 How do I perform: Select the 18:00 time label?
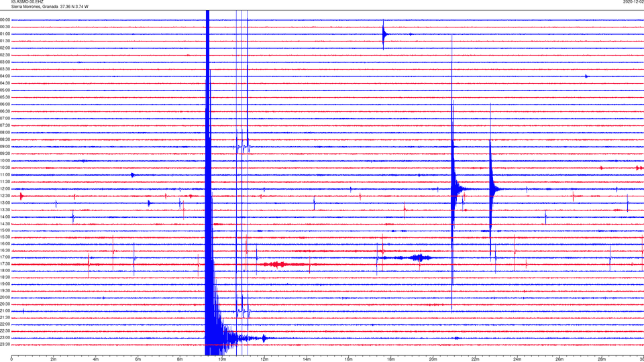[x=5, y=270]
